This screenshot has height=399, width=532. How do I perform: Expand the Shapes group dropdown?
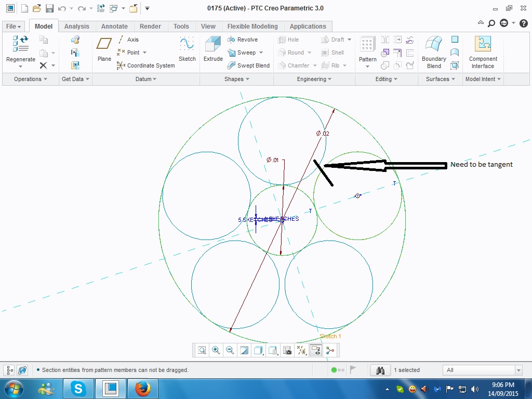tap(237, 79)
